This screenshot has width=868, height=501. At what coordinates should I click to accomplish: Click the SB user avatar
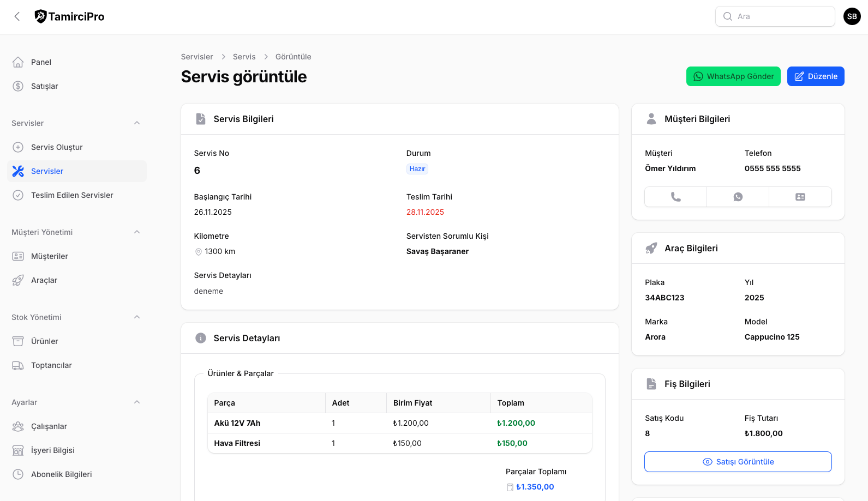[852, 16]
